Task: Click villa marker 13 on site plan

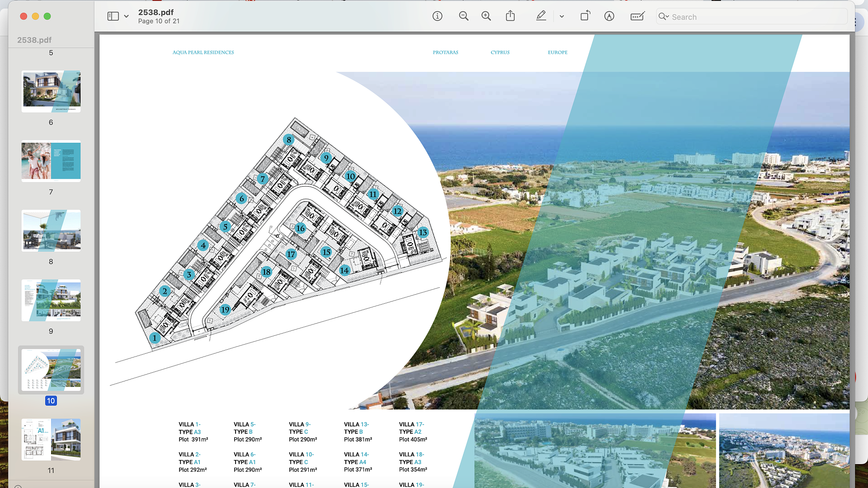Action: (x=423, y=232)
